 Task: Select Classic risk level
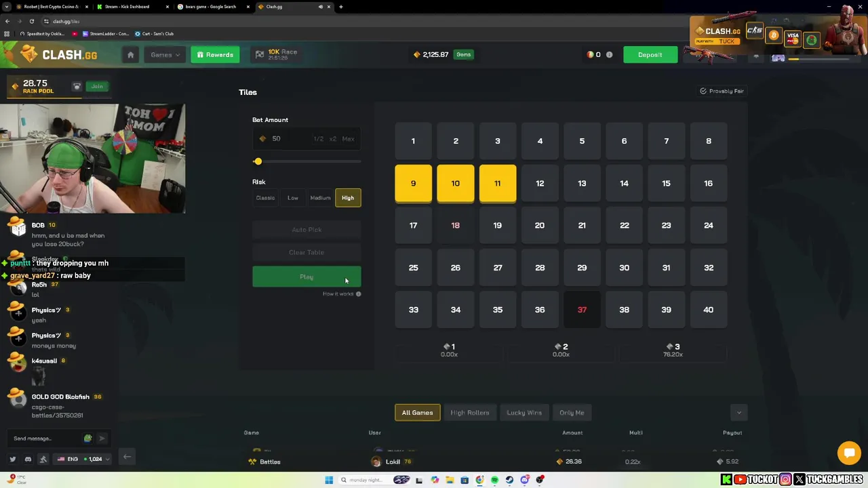coord(265,198)
